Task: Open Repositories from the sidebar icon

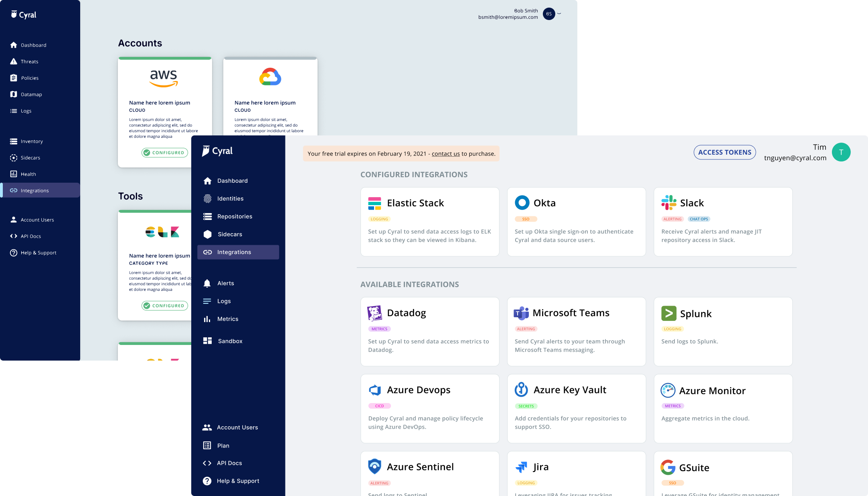Action: click(x=207, y=216)
